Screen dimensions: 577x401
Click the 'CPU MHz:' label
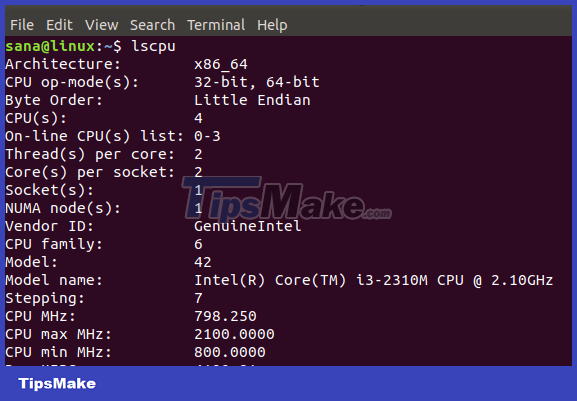[x=40, y=316]
